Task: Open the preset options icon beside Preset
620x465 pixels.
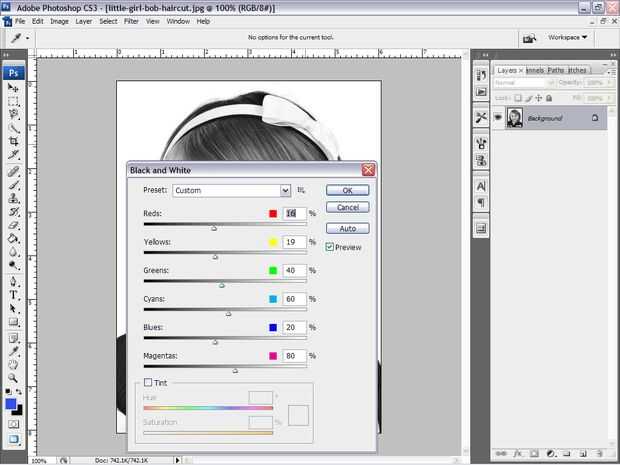Action: coord(301,190)
